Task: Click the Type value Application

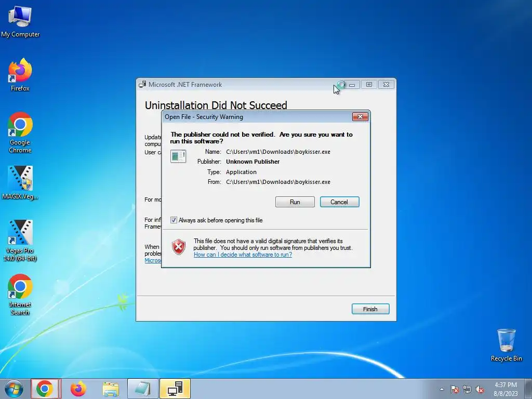Action: pos(241,172)
